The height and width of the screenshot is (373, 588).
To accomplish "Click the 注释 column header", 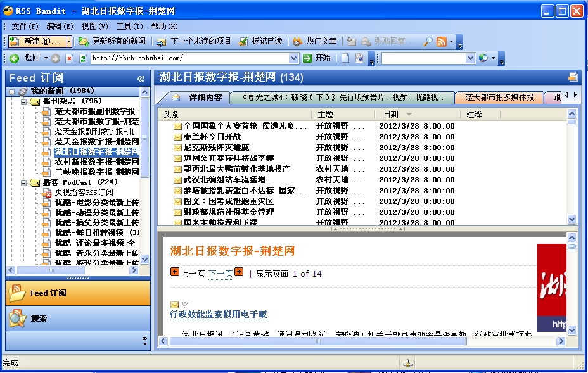I will coord(480,115).
